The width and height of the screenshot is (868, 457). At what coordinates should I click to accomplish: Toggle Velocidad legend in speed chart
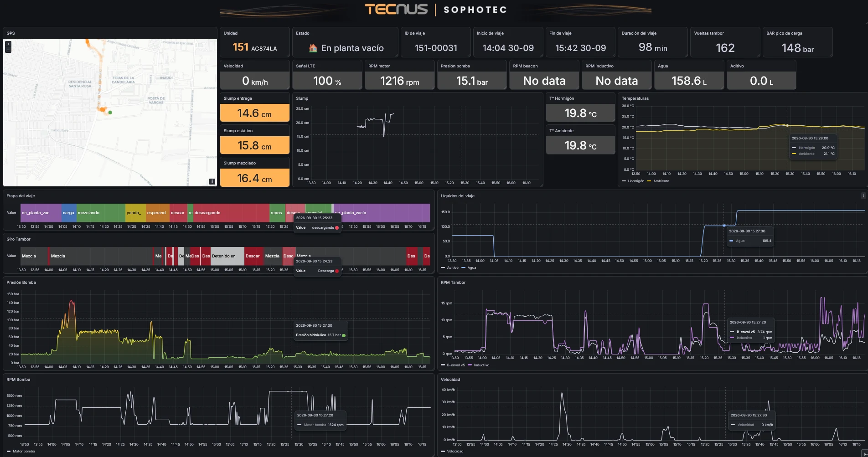tap(452, 451)
